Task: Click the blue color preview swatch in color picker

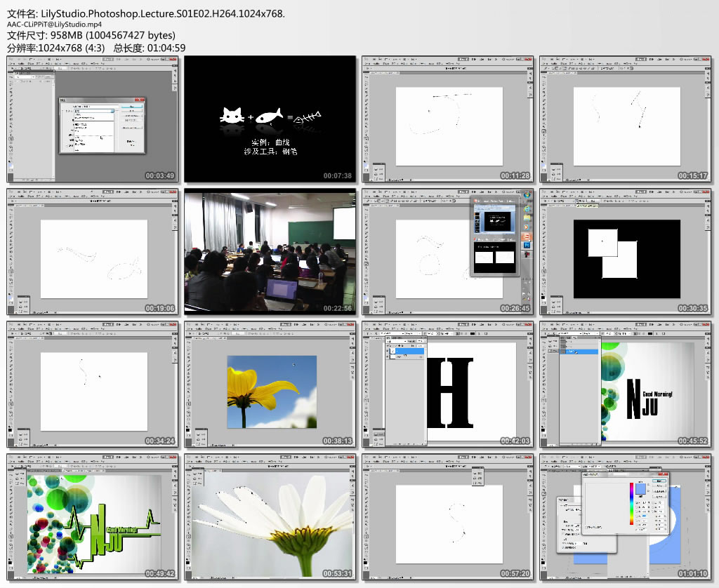Action: click(x=640, y=488)
